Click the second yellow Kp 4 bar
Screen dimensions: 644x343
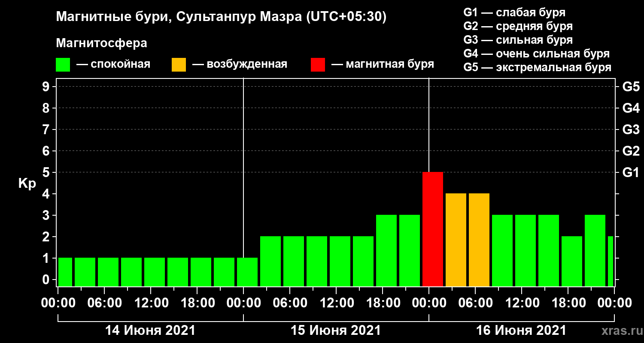click(479, 240)
